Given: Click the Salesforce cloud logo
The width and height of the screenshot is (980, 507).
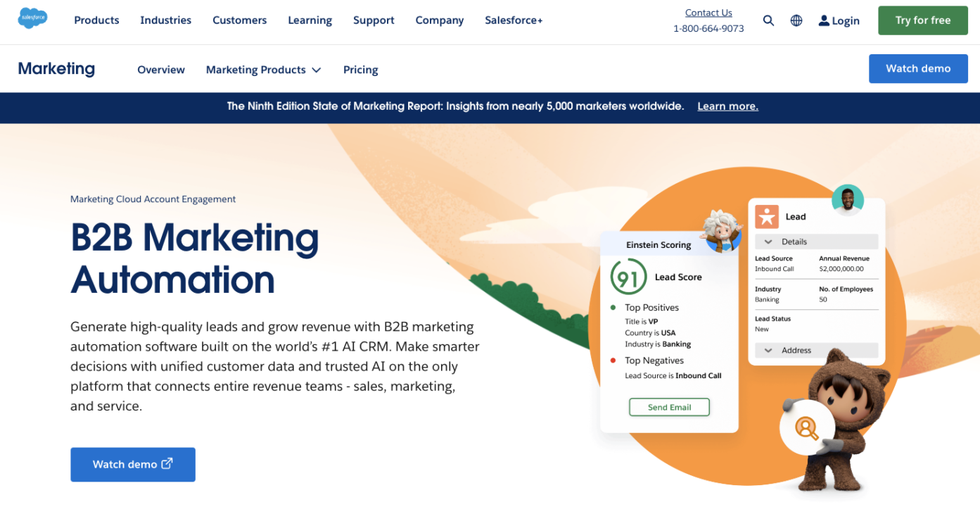Looking at the screenshot, I should click(32, 18).
